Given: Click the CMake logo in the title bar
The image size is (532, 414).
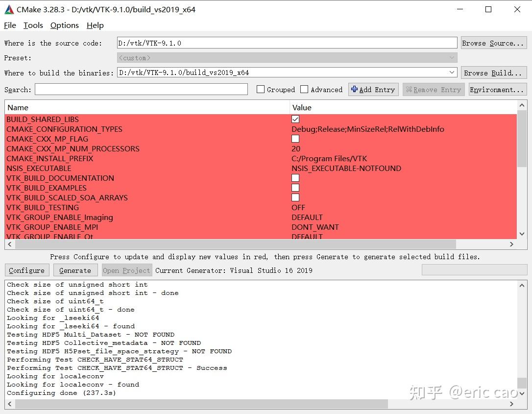Looking at the screenshot, I should click(8, 9).
